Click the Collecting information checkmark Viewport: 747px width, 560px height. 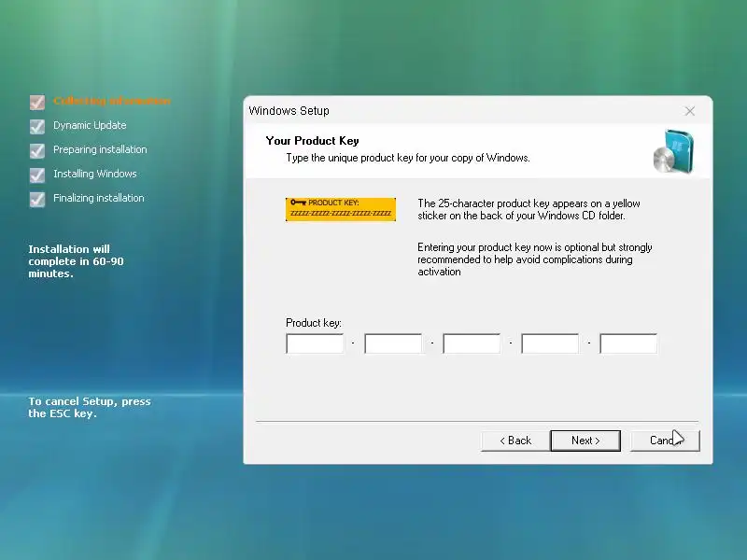(37, 102)
